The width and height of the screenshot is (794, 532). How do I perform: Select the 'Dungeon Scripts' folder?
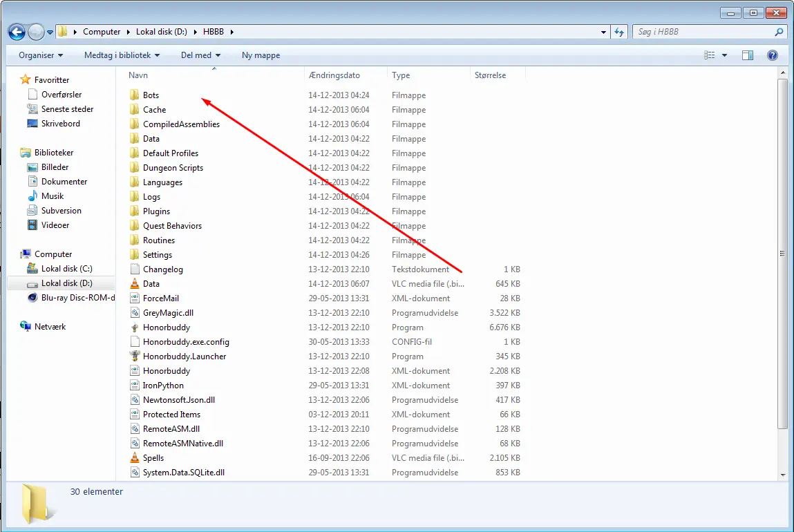coord(173,168)
